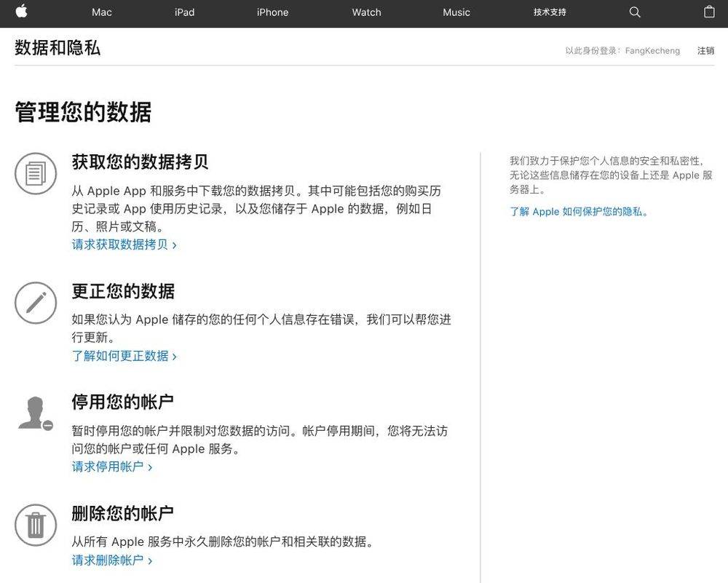Click the 删除您的帐户 heading
The image size is (728, 583).
click(123, 513)
